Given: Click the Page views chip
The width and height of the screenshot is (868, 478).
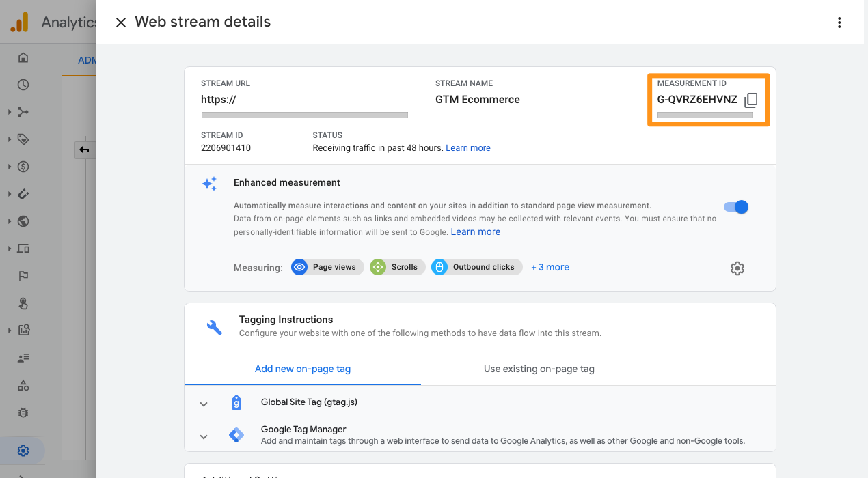Looking at the screenshot, I should (327, 267).
